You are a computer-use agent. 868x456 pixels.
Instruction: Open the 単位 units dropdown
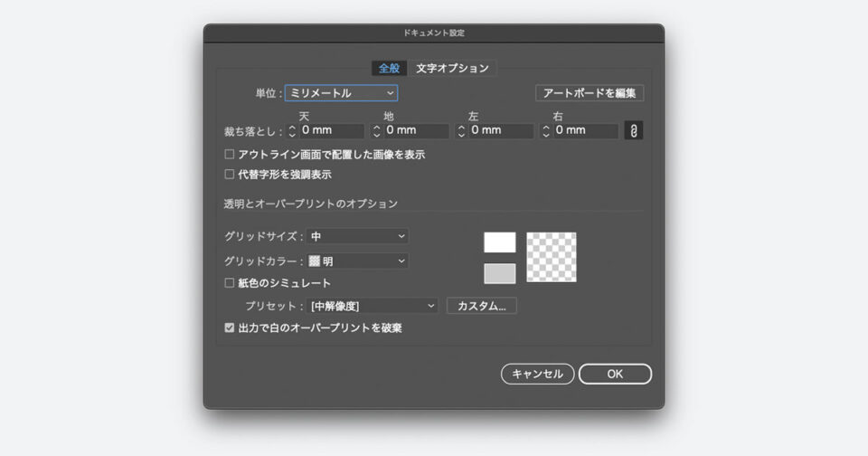tap(341, 93)
